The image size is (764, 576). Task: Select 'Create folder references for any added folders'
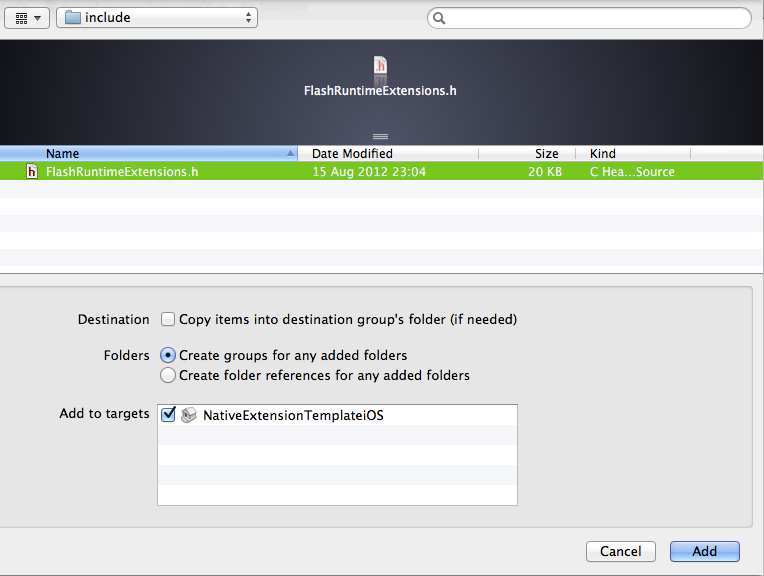point(168,375)
